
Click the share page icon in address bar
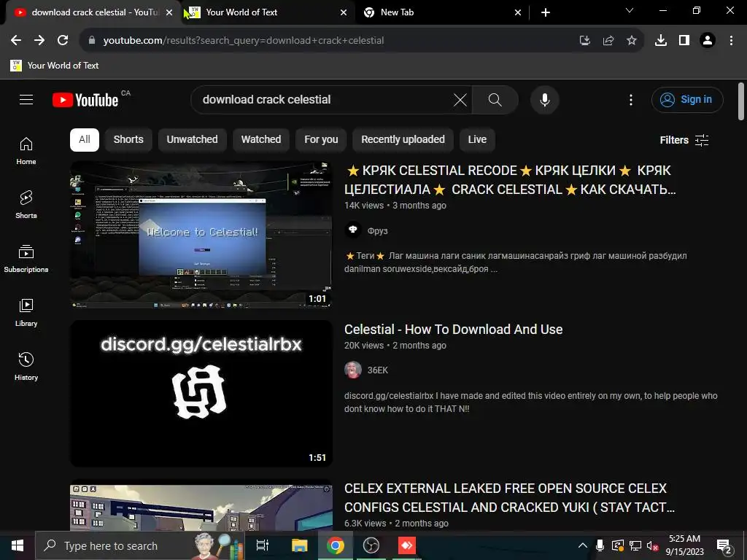point(608,41)
